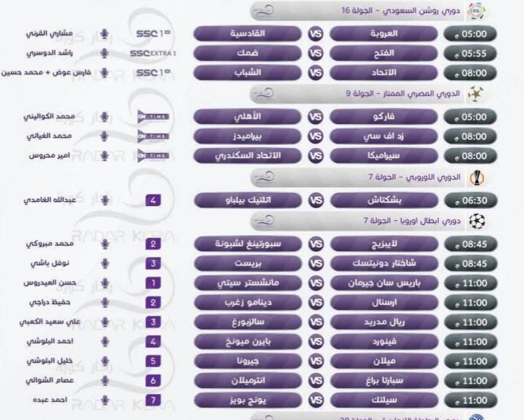
Task: Click commentator name حفيظ دراجي
Action: 50,302
